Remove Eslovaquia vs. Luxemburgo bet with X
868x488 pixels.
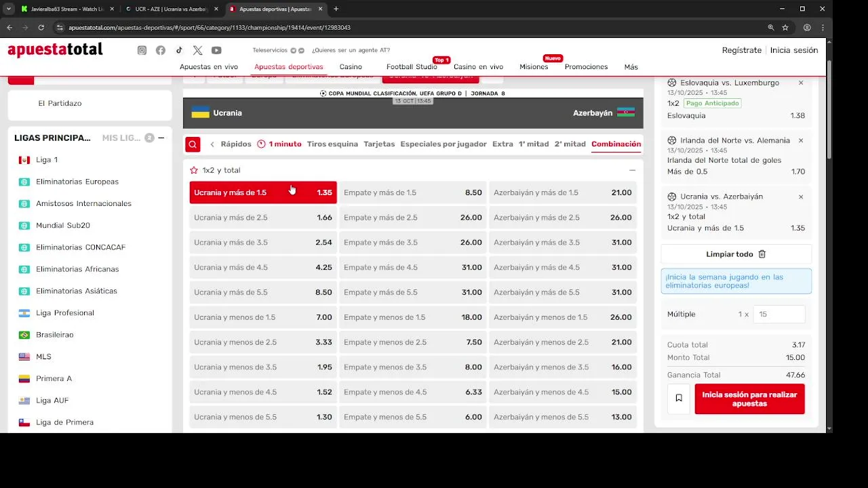801,83
